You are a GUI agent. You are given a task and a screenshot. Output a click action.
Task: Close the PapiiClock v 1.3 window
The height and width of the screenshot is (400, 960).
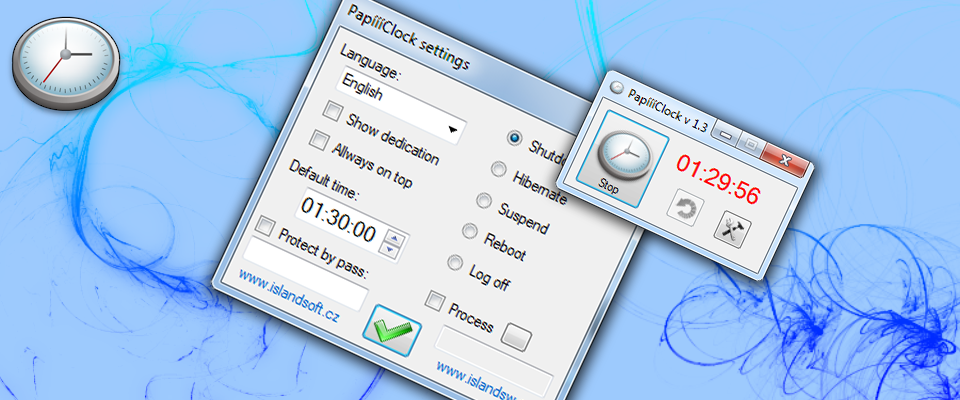point(784,161)
